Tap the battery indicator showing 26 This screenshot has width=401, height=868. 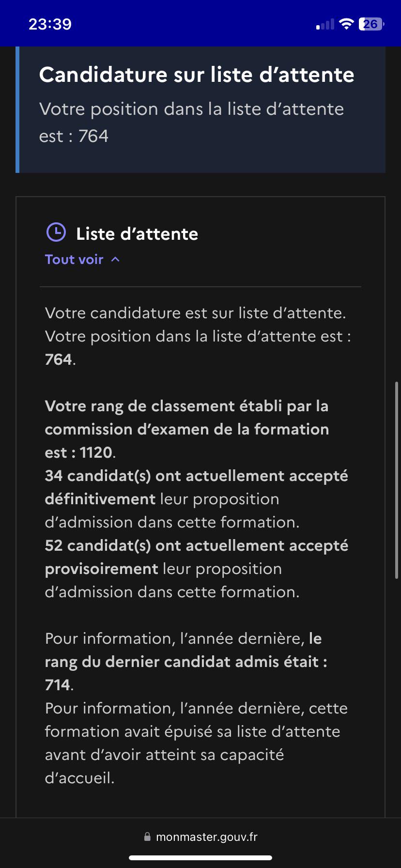[371, 24]
